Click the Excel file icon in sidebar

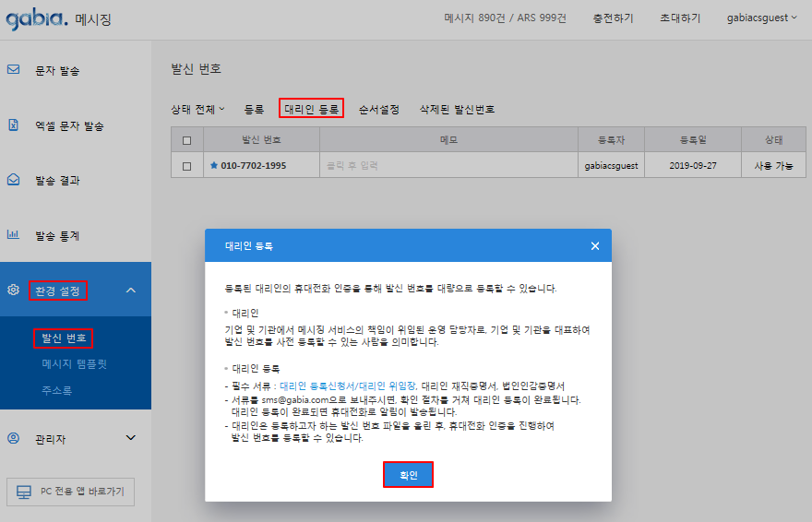(14, 125)
